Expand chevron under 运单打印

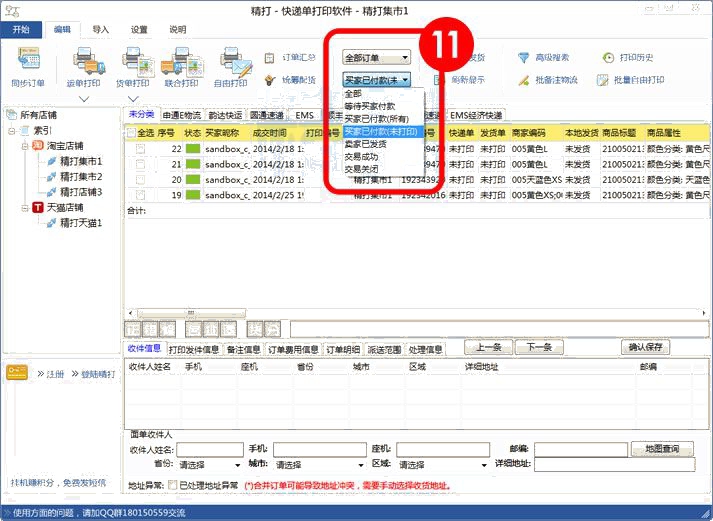click(84, 99)
